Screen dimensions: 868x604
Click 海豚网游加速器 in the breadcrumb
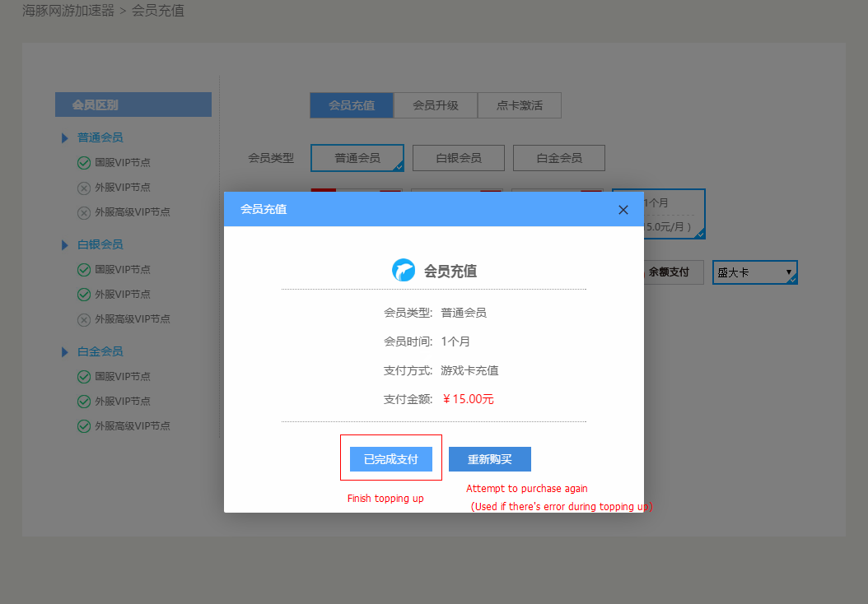68,11
